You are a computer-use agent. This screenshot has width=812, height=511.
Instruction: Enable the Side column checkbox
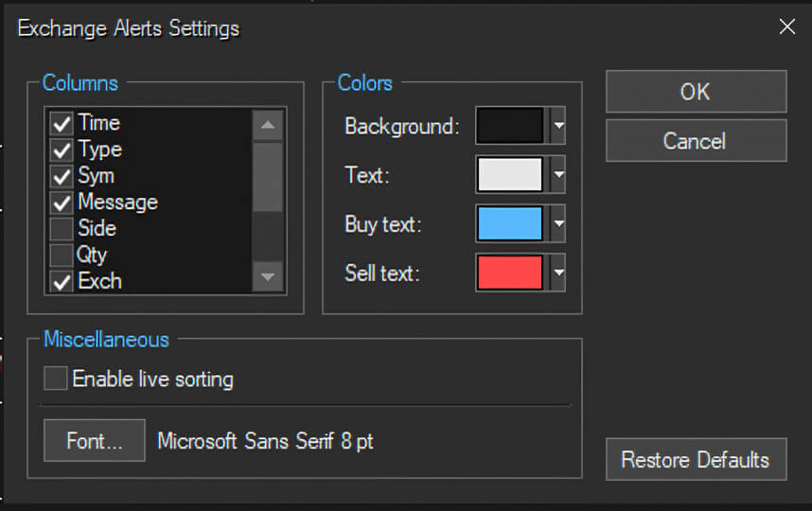[62, 229]
